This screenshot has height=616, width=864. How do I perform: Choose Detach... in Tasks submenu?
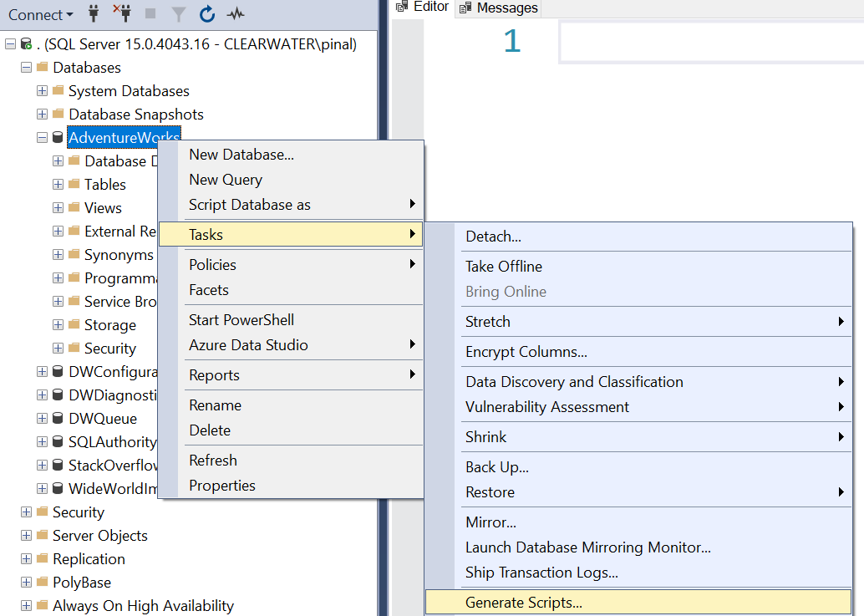tap(638, 237)
